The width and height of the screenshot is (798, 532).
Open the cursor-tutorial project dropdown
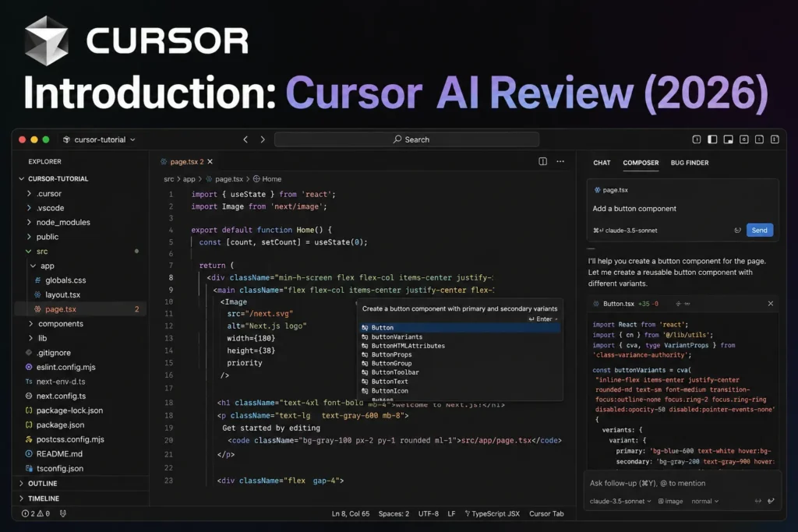click(x=100, y=139)
